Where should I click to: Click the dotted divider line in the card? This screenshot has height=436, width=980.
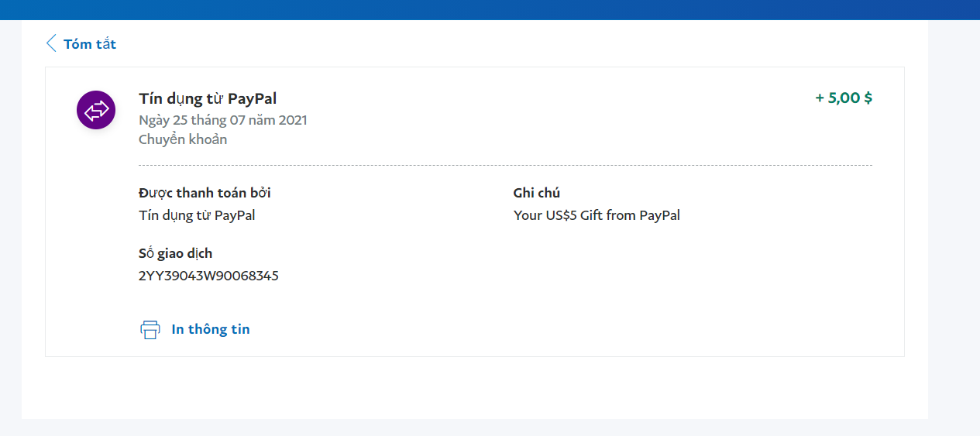505,165
